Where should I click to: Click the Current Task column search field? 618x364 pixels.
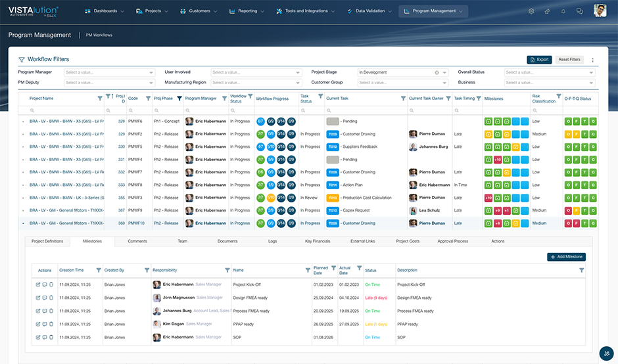(366, 110)
